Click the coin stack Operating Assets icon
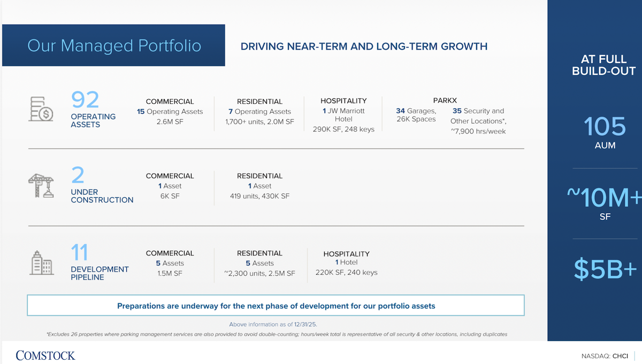Image resolution: width=642 pixels, height=364 pixels. (41, 110)
